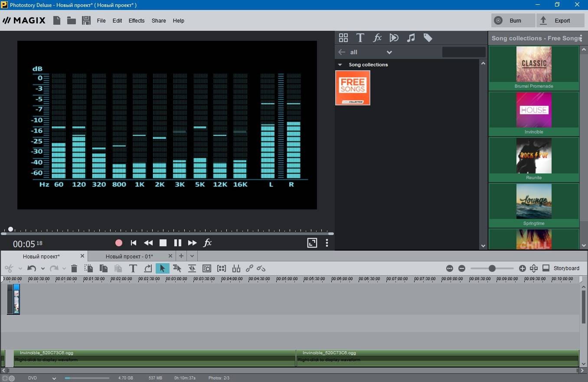Screen dimensions: 588x382
Task: Select the single-object mouse mode arrow
Action: pyautogui.click(x=163, y=268)
